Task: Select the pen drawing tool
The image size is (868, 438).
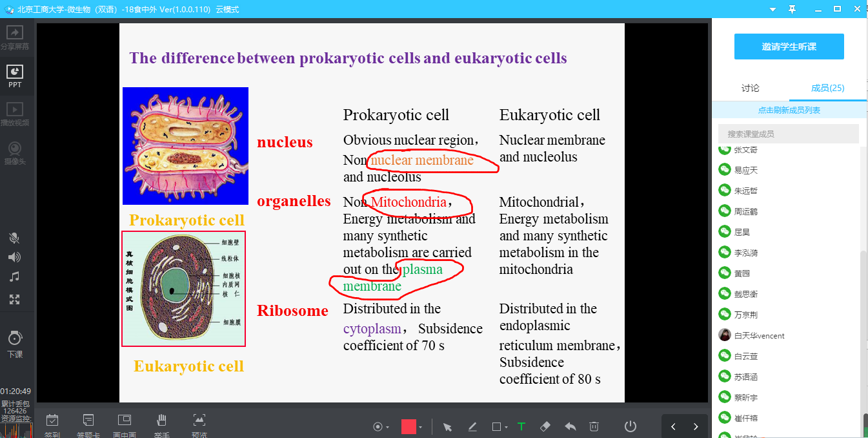Action: (x=472, y=426)
